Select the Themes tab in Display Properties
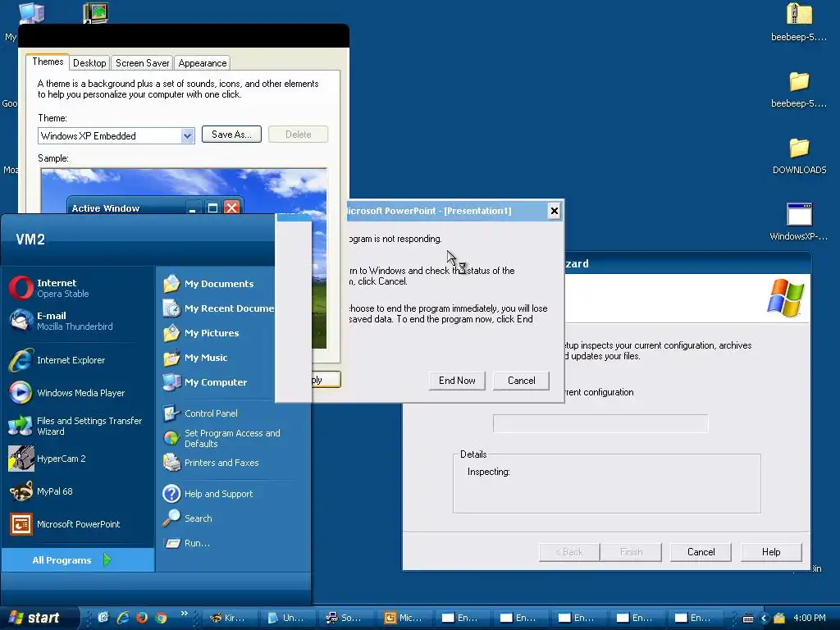 click(48, 62)
